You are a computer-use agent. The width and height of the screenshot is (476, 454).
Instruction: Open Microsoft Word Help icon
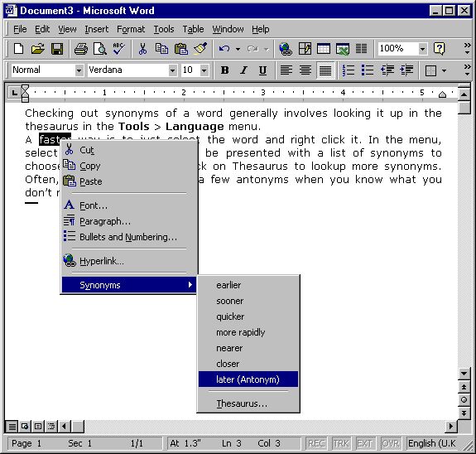coord(440,49)
